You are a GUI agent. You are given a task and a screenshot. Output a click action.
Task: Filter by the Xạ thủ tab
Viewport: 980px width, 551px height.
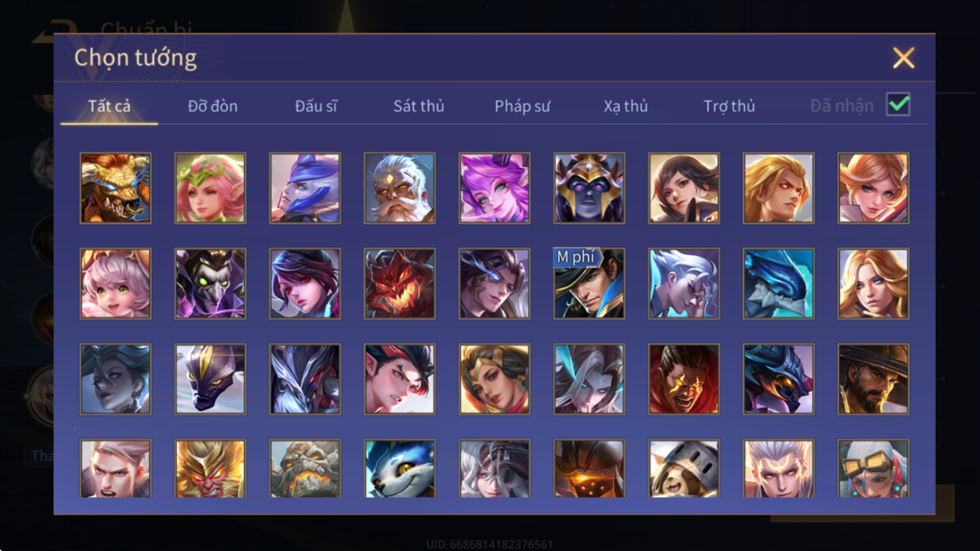(626, 106)
